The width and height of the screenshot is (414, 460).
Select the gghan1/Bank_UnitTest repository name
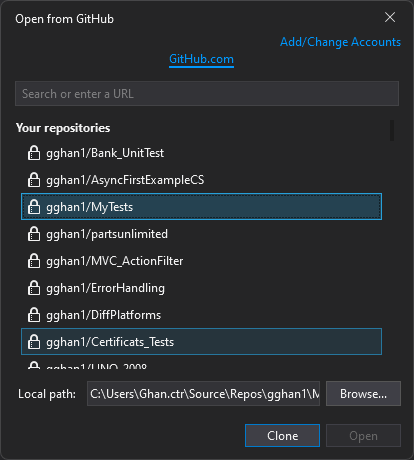[x=105, y=153]
